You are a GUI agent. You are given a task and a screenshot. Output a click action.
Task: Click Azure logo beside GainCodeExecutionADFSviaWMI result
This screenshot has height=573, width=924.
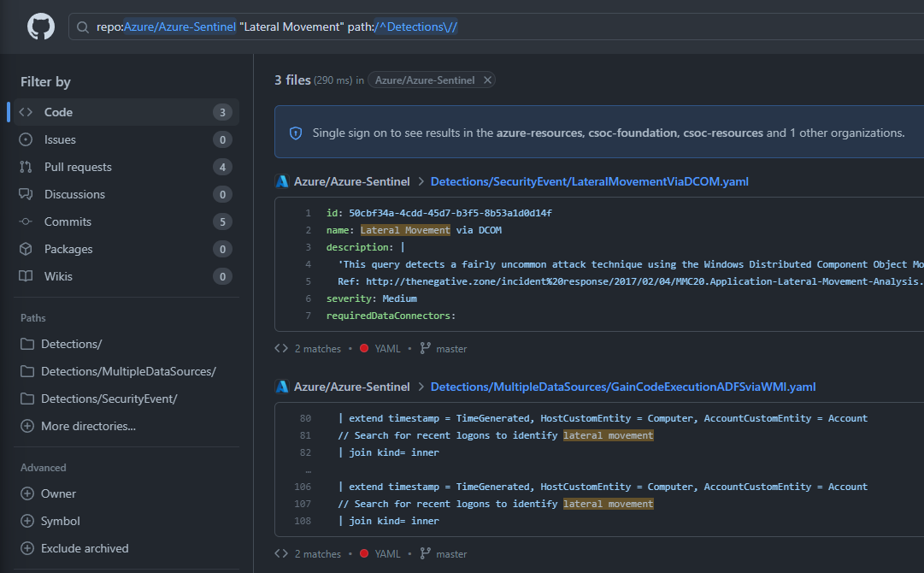point(282,387)
